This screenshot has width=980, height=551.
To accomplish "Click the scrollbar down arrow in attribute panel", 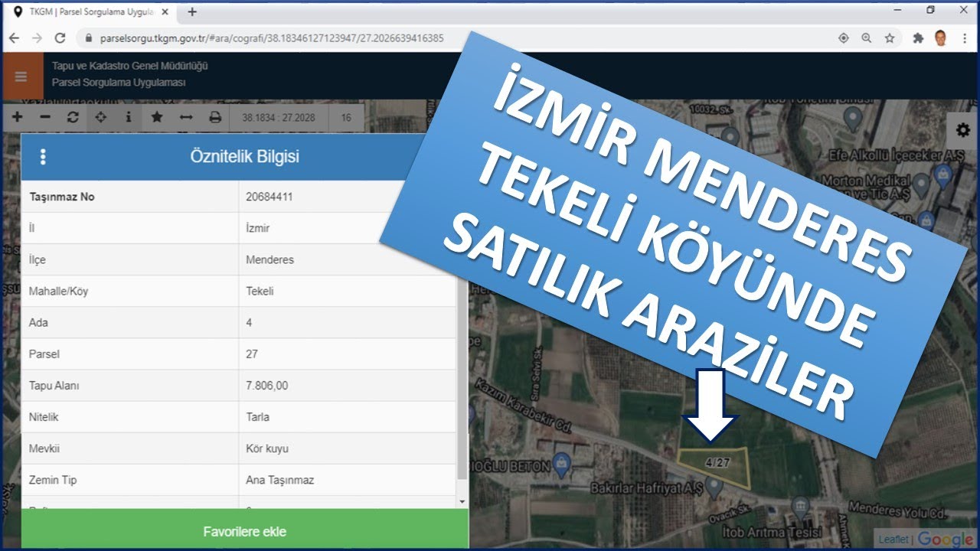I will [x=462, y=502].
